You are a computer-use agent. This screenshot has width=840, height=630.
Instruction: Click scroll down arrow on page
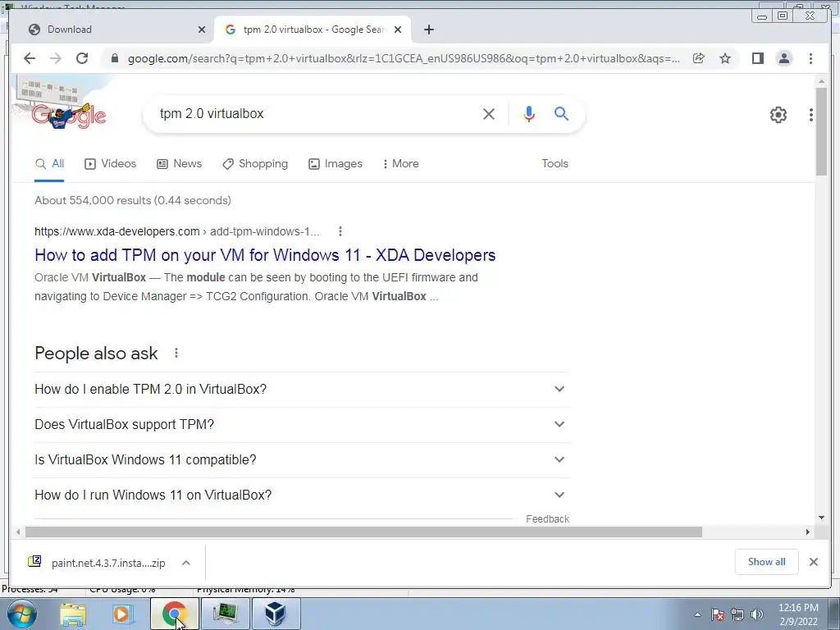[x=822, y=518]
